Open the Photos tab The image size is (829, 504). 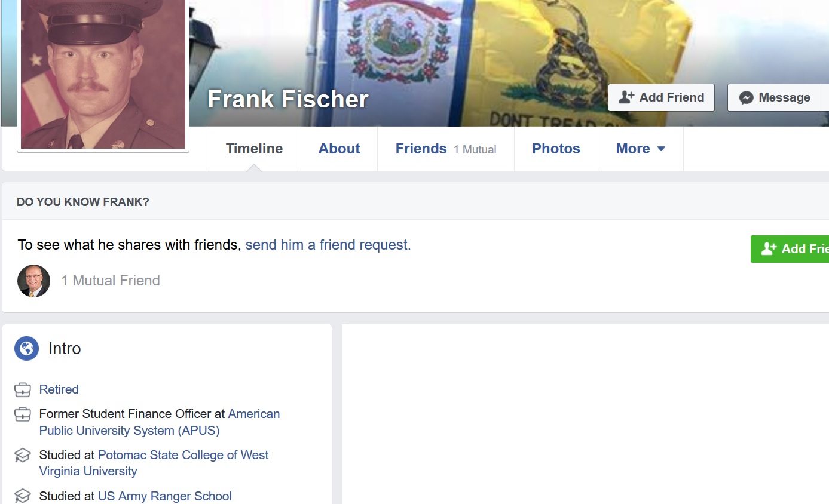(556, 149)
